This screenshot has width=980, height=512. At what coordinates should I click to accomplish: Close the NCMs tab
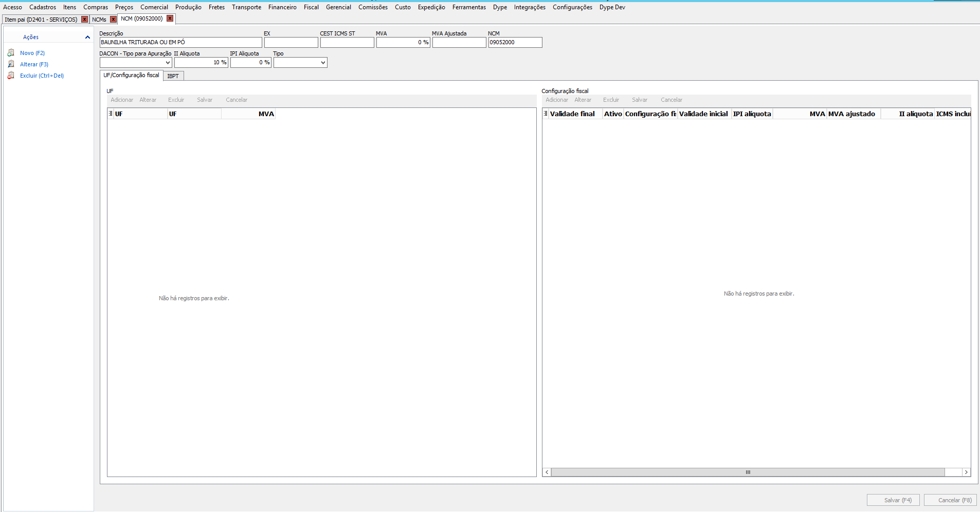pyautogui.click(x=114, y=20)
